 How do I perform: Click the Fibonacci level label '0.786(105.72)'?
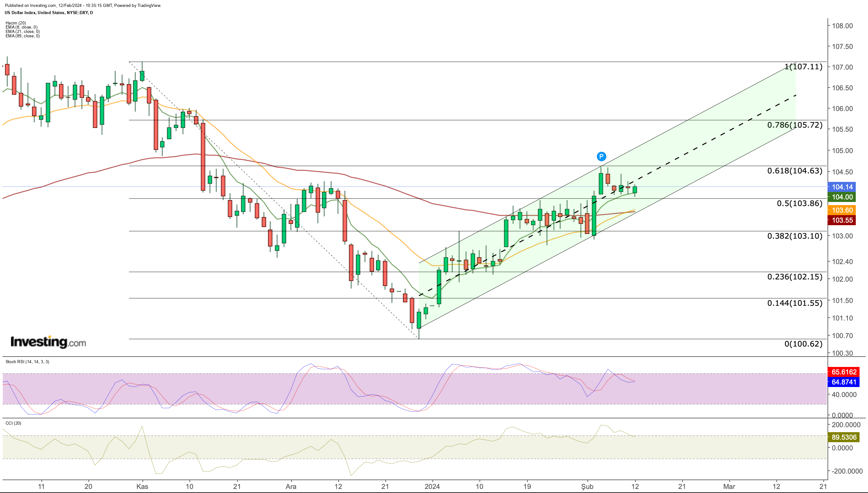click(795, 125)
